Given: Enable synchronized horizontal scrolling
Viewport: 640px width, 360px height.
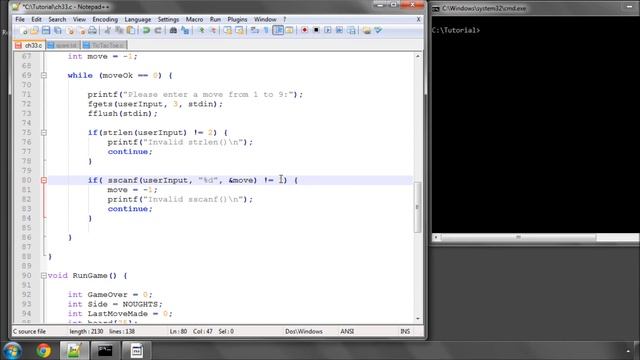Looking at the screenshot, I should pyautogui.click(x=240, y=31).
